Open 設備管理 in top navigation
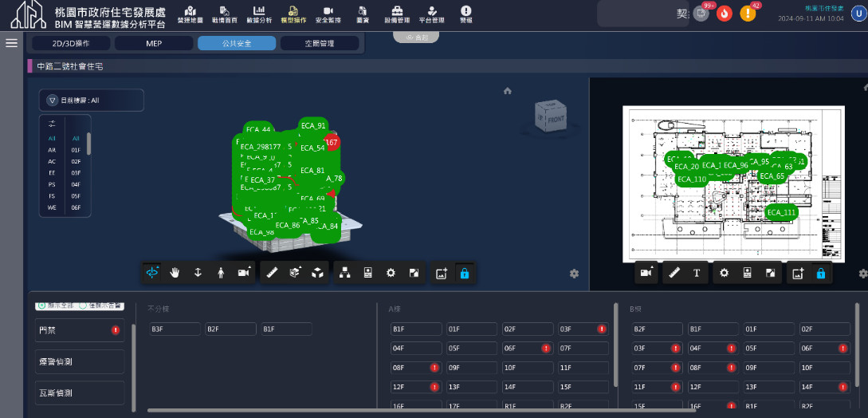 397,14
